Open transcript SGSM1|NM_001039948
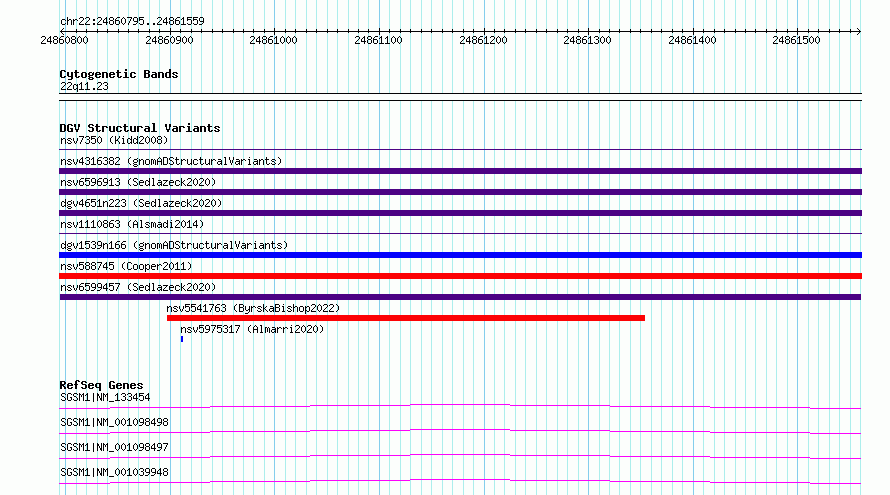The image size is (890, 495). [114, 472]
